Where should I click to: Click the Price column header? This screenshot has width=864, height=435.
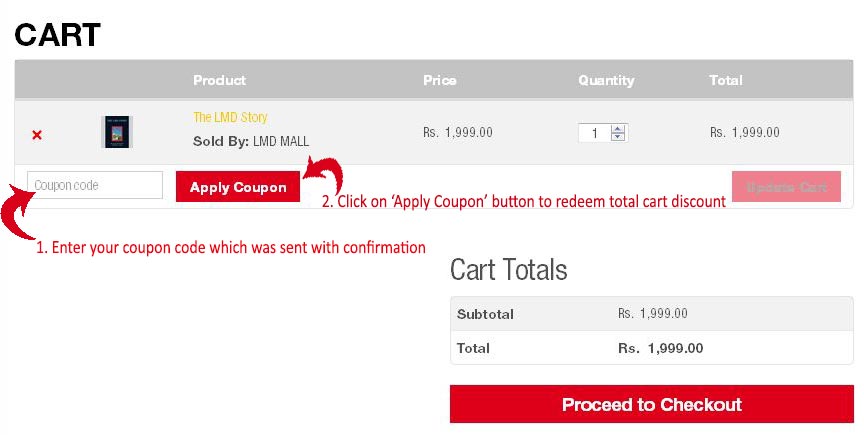(440, 80)
